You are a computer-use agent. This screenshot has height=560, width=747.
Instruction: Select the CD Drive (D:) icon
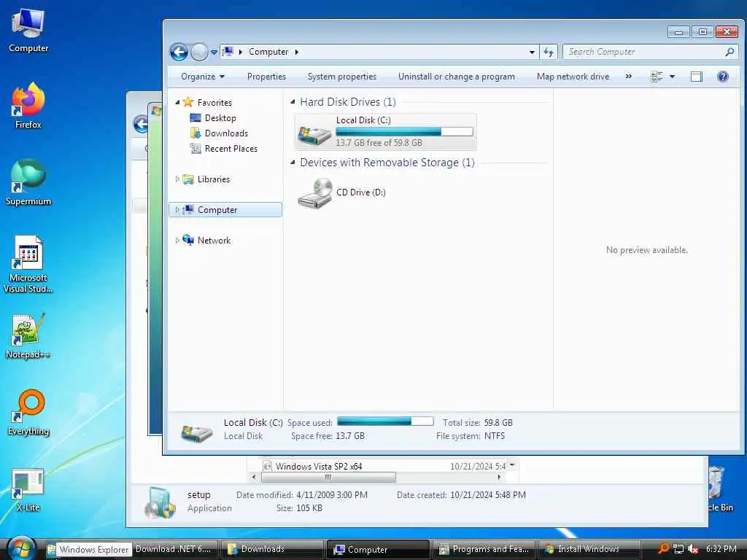point(315,192)
